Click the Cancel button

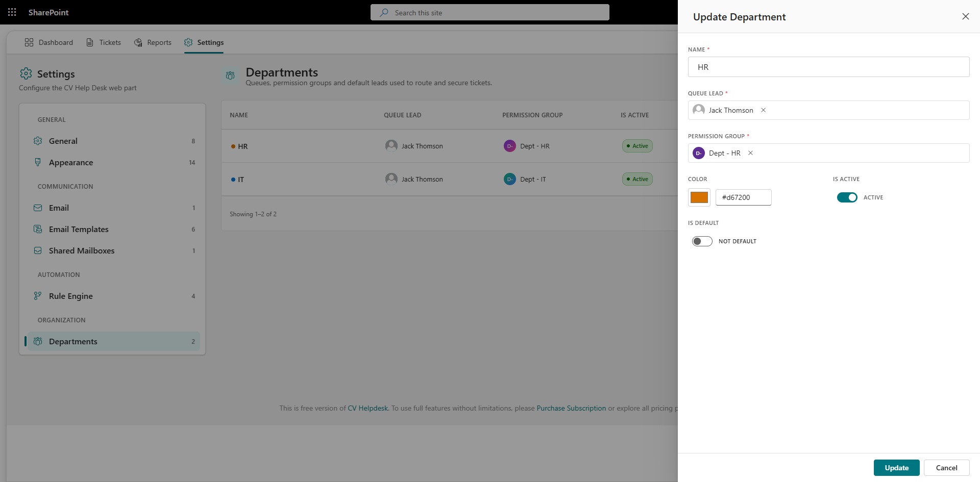click(947, 468)
